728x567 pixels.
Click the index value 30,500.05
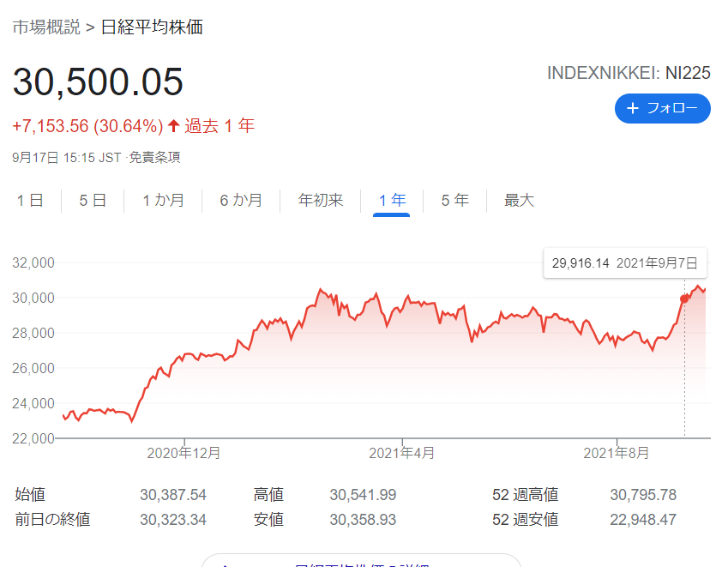(x=98, y=81)
